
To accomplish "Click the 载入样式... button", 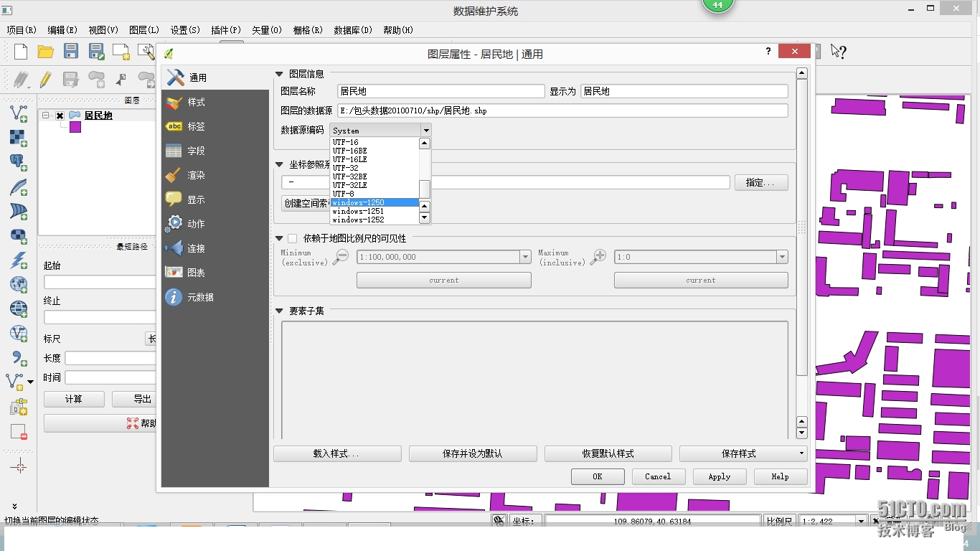I will click(x=337, y=453).
